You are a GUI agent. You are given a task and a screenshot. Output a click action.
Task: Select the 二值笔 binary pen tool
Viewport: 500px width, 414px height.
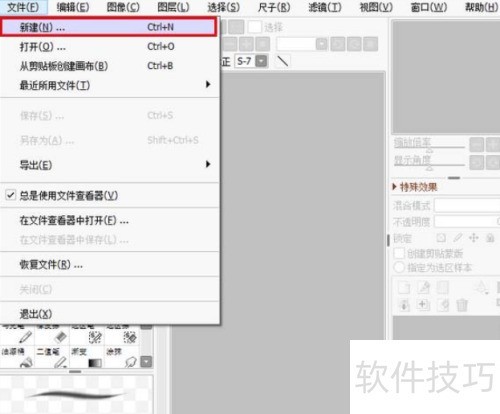(52, 357)
